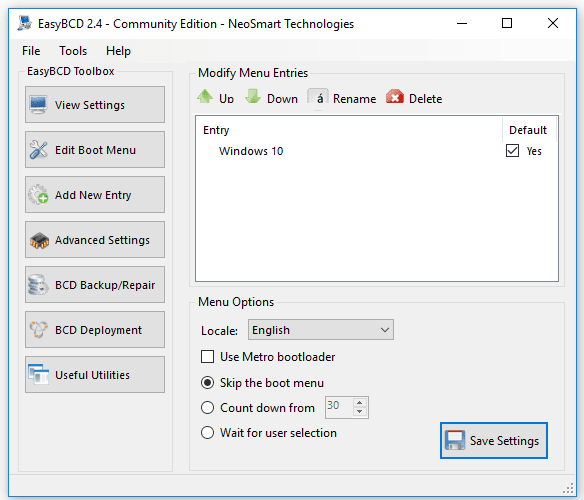Viewport: 584px width, 500px height.
Task: Click the Edit Boot Menu wrench icon
Action: [38, 150]
